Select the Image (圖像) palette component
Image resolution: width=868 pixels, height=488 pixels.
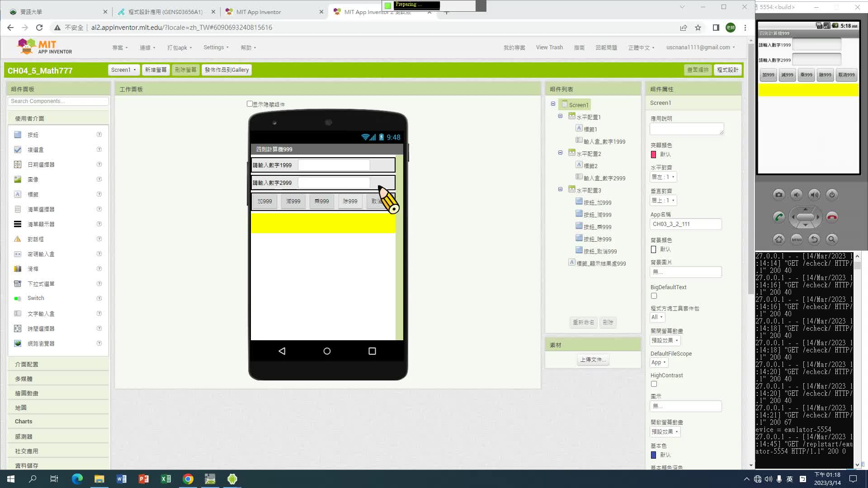(x=33, y=179)
